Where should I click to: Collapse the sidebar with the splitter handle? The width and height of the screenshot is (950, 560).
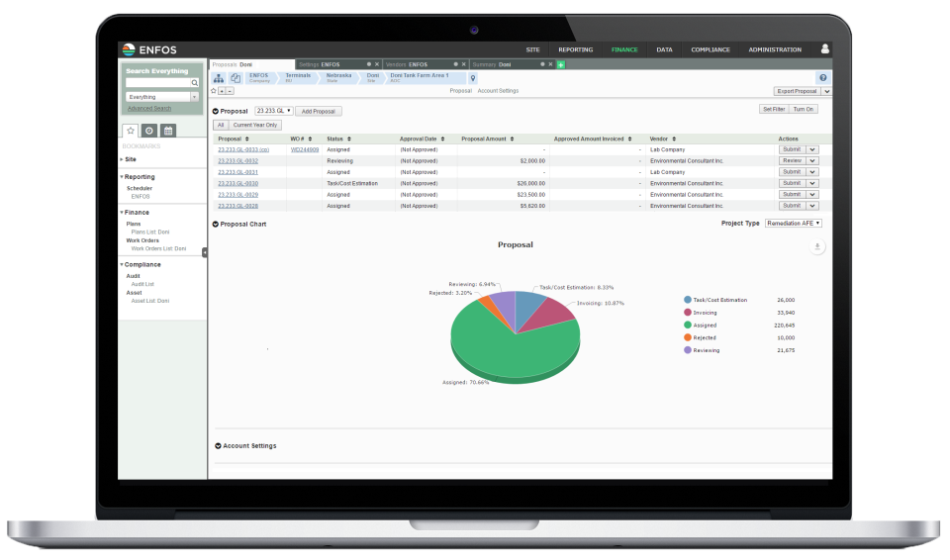coord(205,252)
